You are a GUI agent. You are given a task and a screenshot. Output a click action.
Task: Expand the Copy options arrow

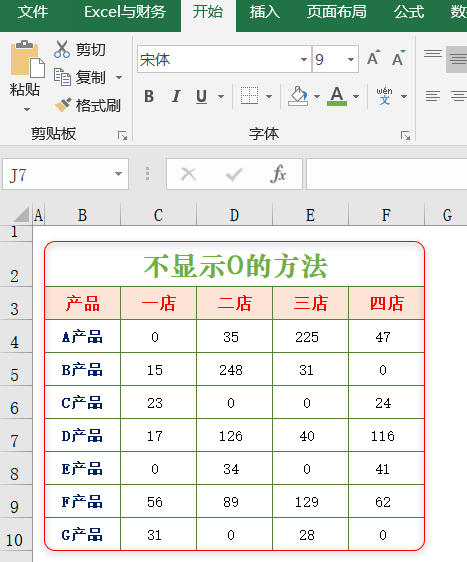point(119,77)
